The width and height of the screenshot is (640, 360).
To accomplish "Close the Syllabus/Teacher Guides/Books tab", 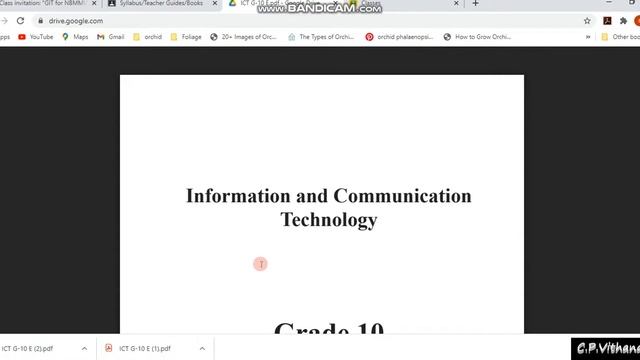I will pos(215,3).
